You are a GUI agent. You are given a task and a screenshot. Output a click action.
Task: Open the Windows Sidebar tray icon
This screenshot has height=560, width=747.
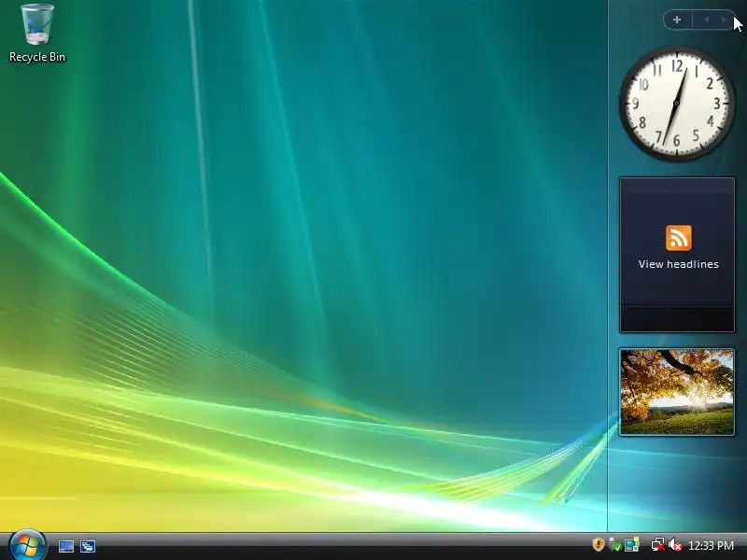tap(632, 545)
